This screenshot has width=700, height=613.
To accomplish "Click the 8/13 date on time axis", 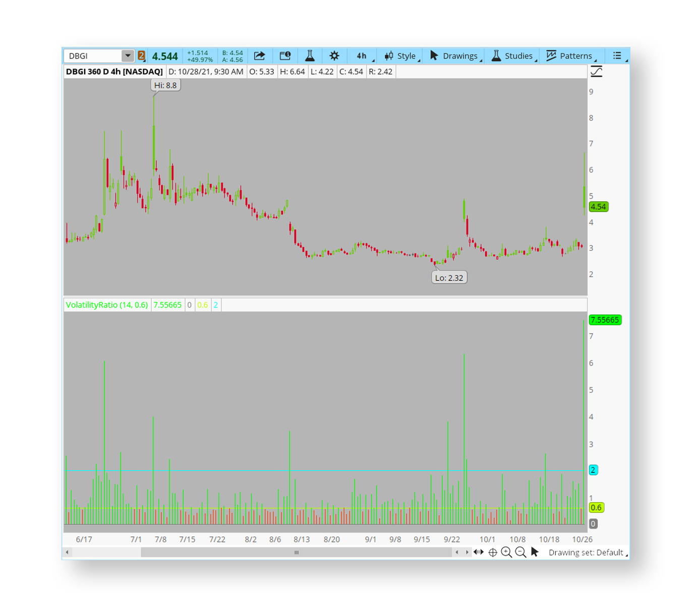I will point(302,539).
